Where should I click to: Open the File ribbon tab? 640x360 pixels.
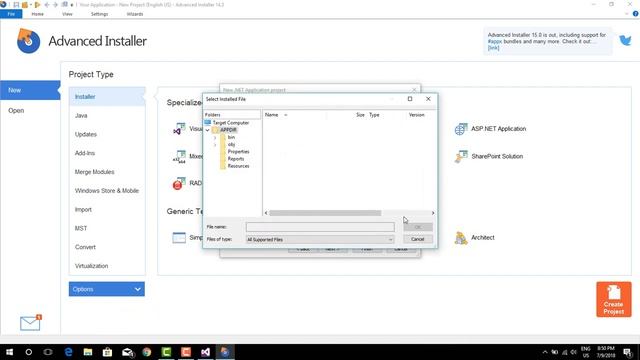point(11,14)
